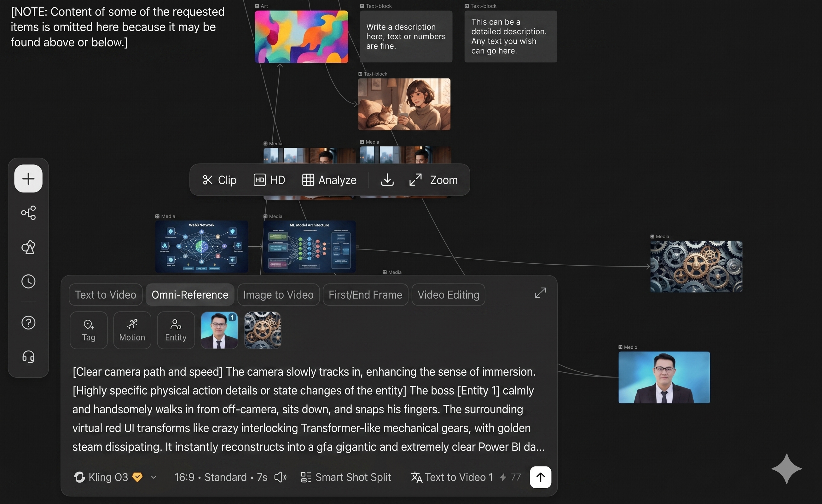Click the Tag button
Viewport: 822px width, 504px height.
pos(89,330)
